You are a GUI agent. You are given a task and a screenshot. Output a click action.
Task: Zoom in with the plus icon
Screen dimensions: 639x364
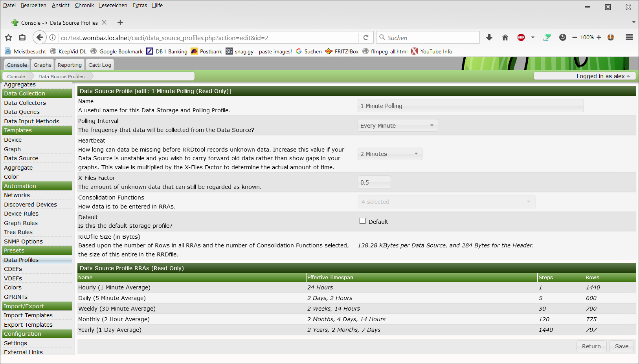pyautogui.click(x=599, y=37)
